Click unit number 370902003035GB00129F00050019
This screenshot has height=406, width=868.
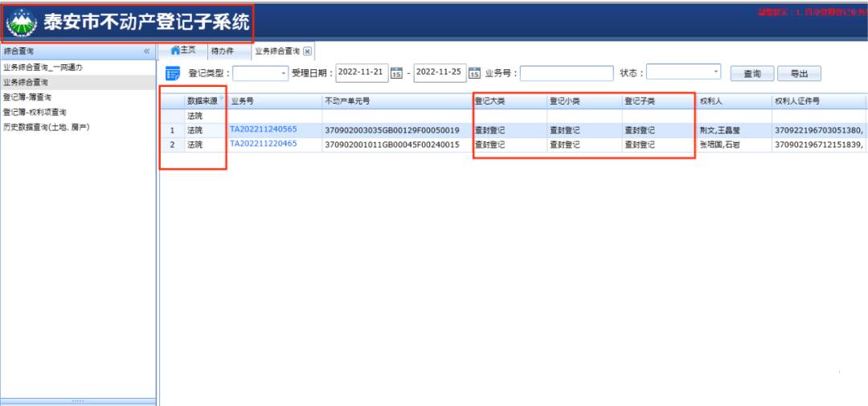tap(392, 131)
